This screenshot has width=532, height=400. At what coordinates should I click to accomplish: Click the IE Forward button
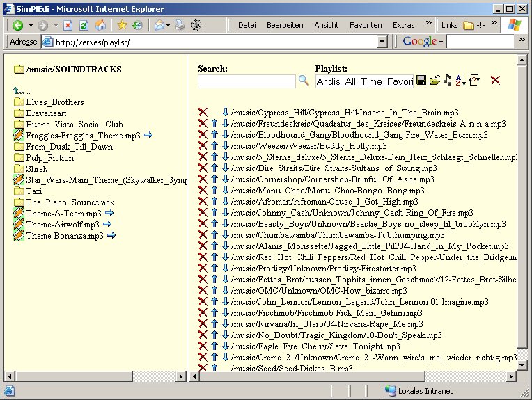[x=42, y=25]
